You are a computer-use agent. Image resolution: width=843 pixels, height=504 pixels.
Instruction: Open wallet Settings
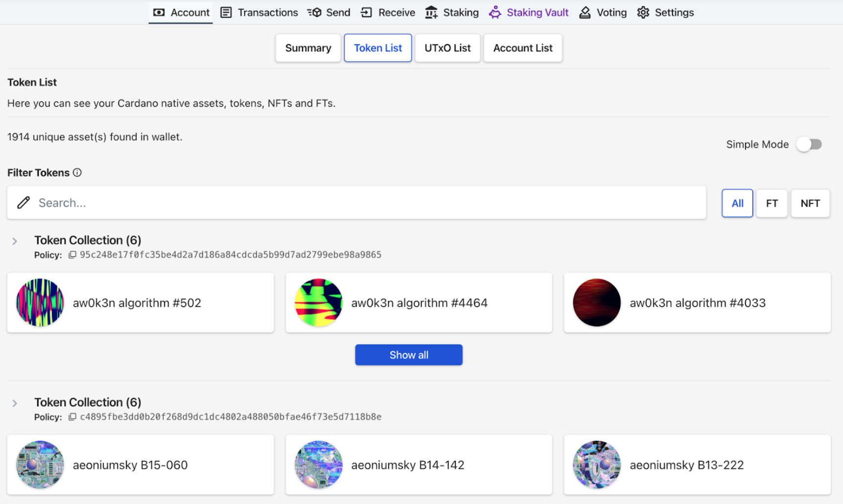pos(665,13)
